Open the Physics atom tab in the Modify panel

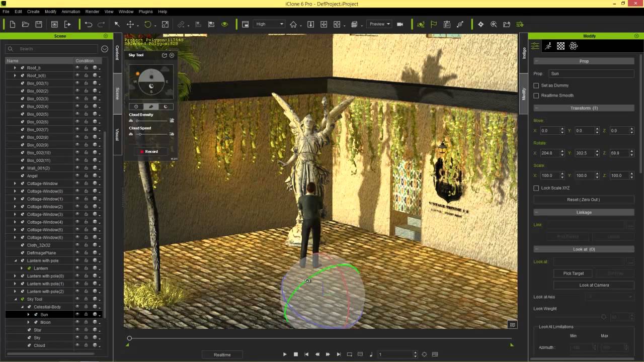[573, 46]
